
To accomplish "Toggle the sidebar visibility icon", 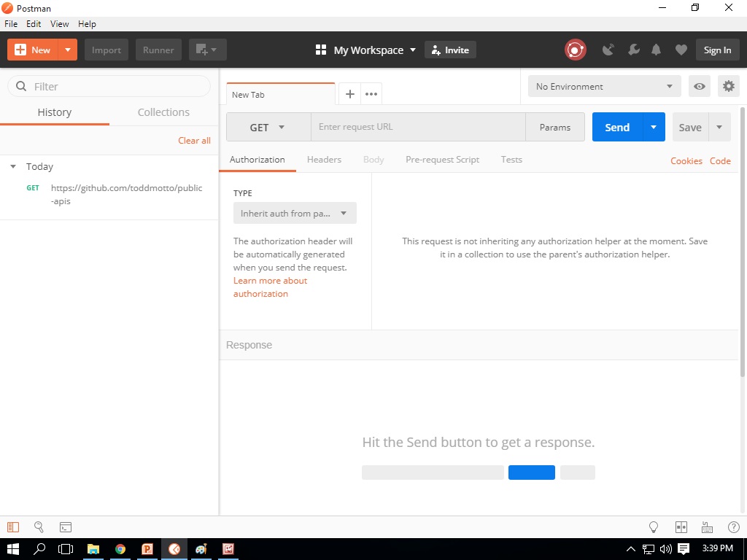I will (15, 526).
